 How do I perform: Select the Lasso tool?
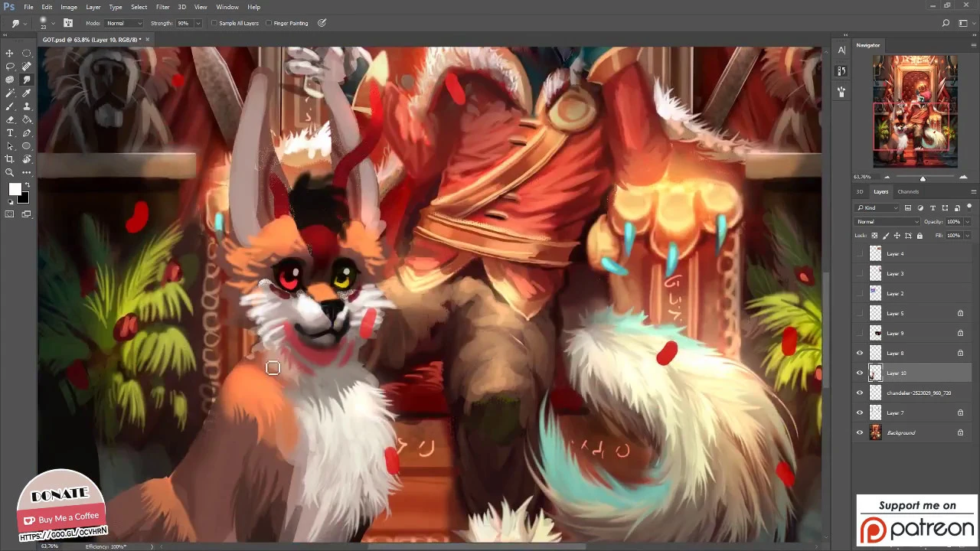pyautogui.click(x=10, y=67)
